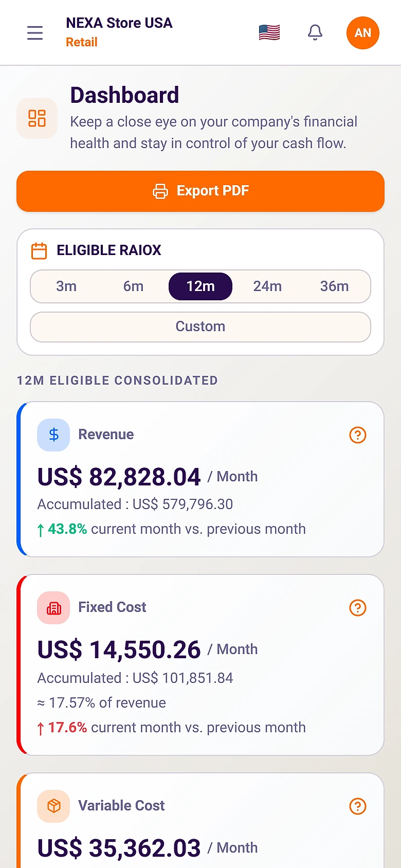Click Accumulated US$ 579,796.30 text
This screenshot has height=868, width=401.
pyautogui.click(x=135, y=504)
